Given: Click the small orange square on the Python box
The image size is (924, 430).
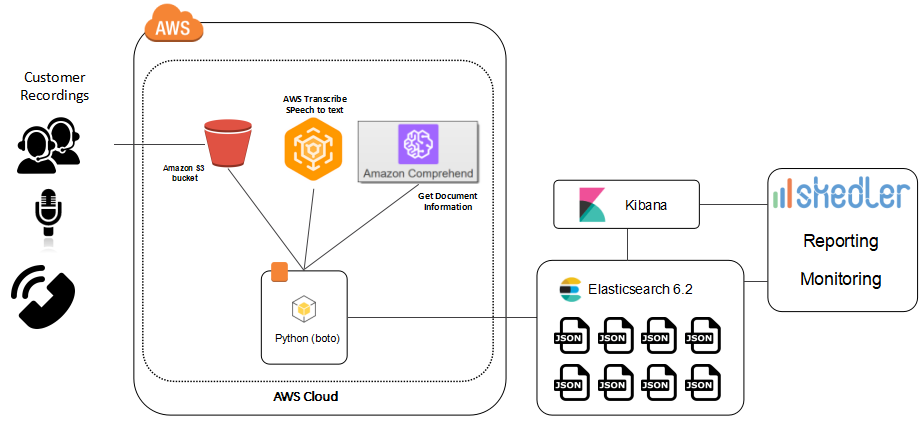Looking at the screenshot, I should tap(279, 272).
